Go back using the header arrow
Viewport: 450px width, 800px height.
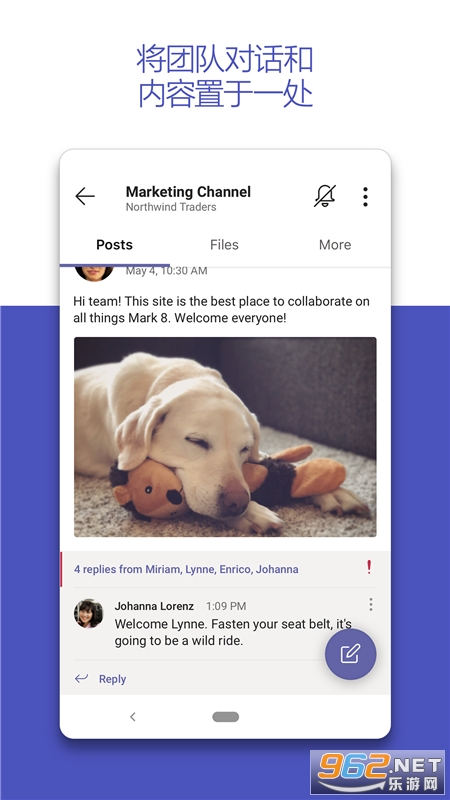85,196
